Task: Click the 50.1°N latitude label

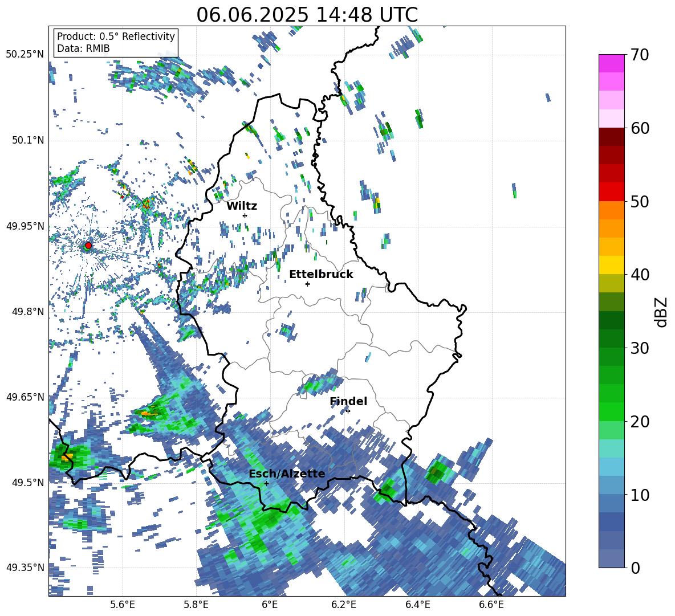Action: [x=28, y=140]
